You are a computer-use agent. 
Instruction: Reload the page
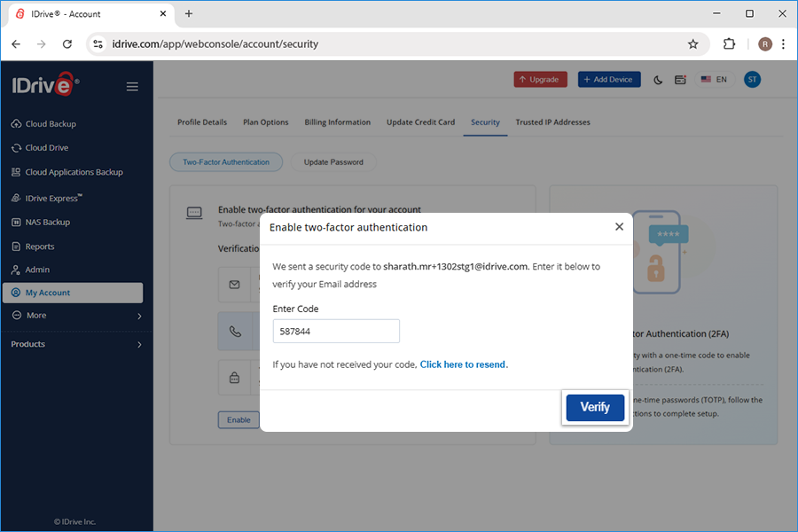pos(67,44)
